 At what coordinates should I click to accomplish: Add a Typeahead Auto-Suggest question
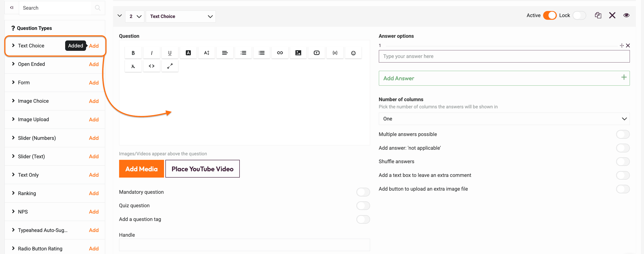click(x=94, y=230)
